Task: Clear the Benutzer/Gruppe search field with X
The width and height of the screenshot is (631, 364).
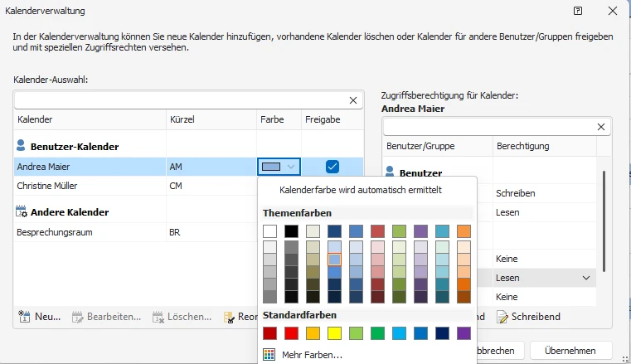Action: point(601,127)
